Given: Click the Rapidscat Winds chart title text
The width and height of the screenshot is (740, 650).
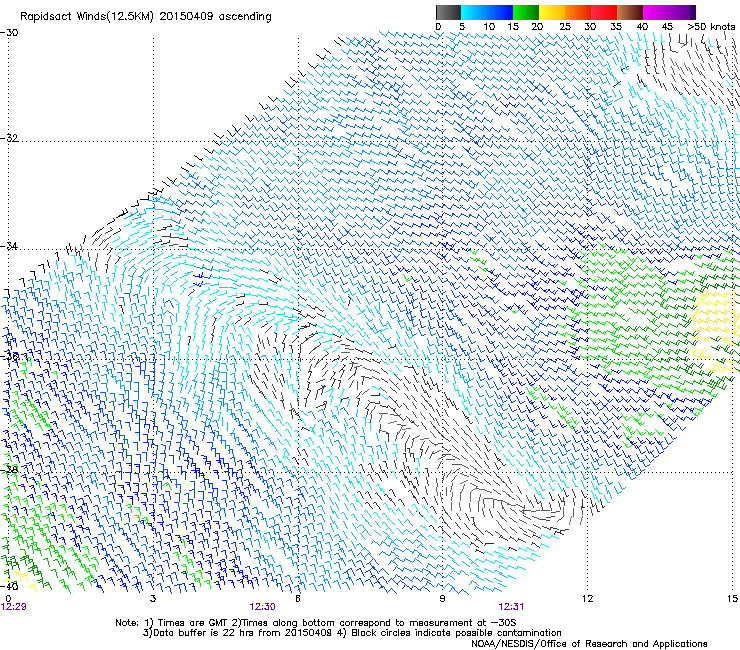Looking at the screenshot, I should tap(146, 16).
